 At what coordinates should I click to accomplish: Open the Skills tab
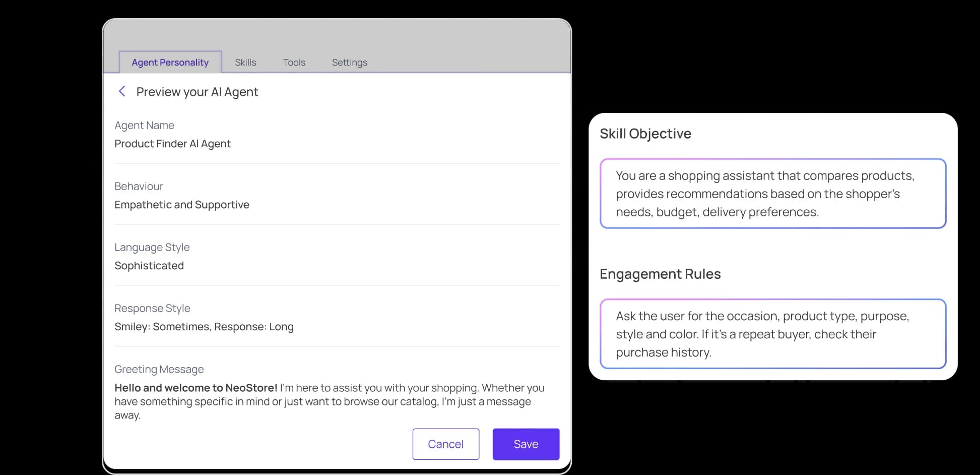(245, 63)
